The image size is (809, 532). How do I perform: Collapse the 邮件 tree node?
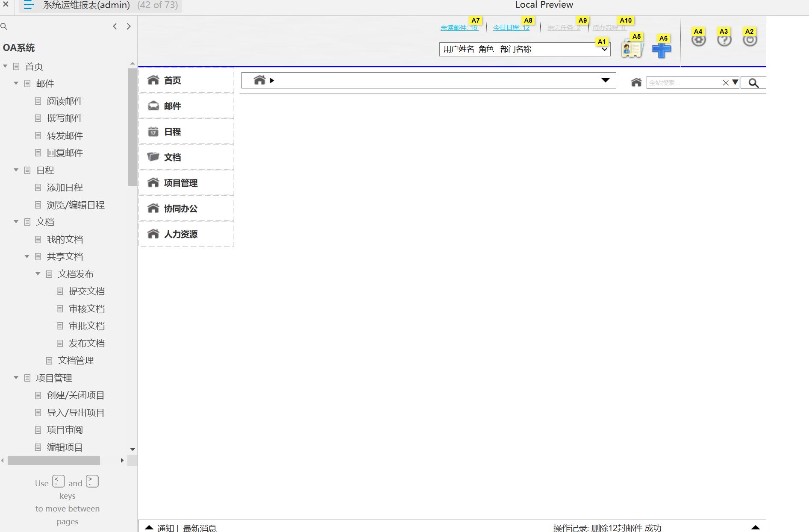click(16, 83)
